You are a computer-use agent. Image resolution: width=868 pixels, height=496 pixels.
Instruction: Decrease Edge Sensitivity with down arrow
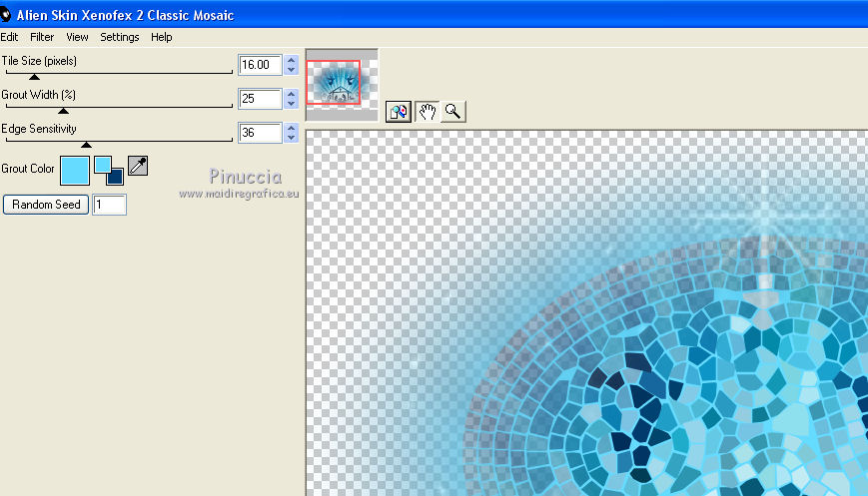coord(292,138)
